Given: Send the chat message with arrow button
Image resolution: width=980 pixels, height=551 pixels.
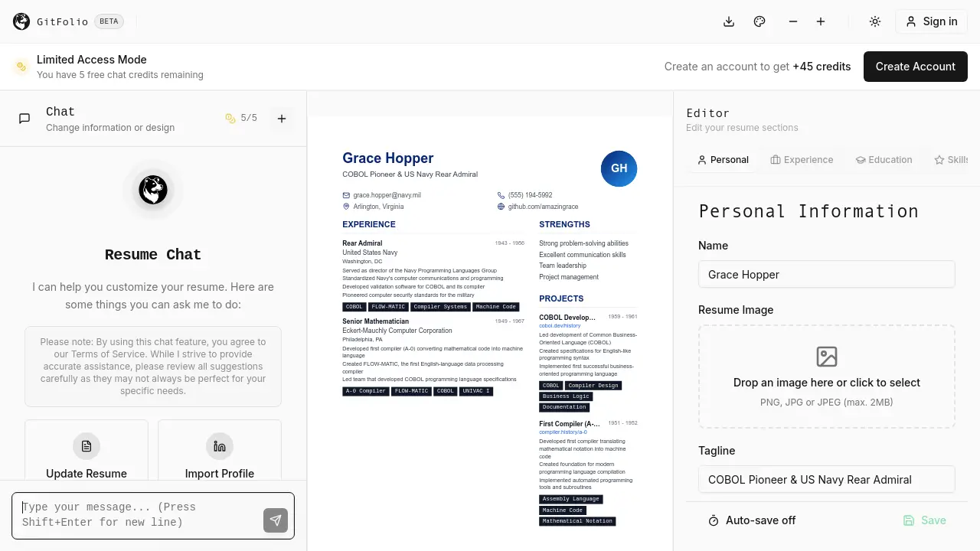Looking at the screenshot, I should 276,520.
